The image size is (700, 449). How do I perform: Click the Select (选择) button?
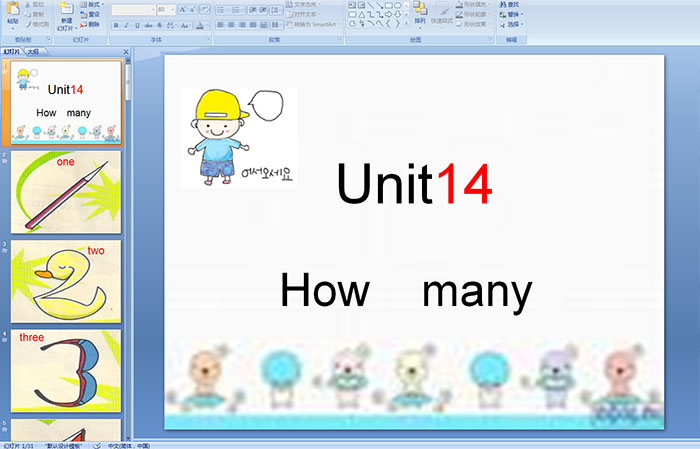(511, 24)
